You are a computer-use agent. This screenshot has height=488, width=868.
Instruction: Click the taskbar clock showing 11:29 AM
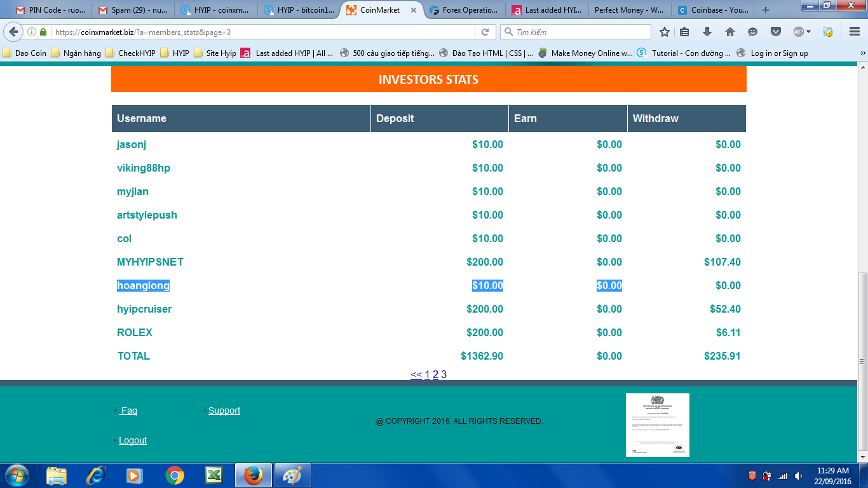(x=833, y=475)
